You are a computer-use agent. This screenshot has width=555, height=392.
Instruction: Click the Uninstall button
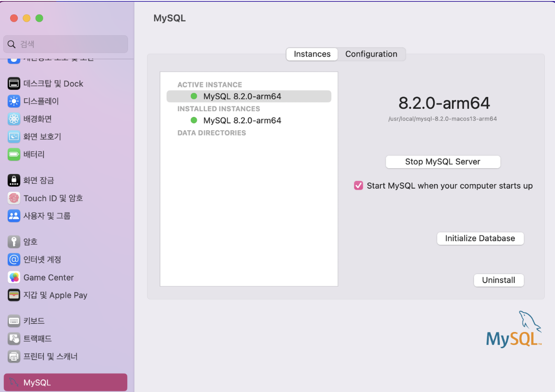[x=498, y=280]
